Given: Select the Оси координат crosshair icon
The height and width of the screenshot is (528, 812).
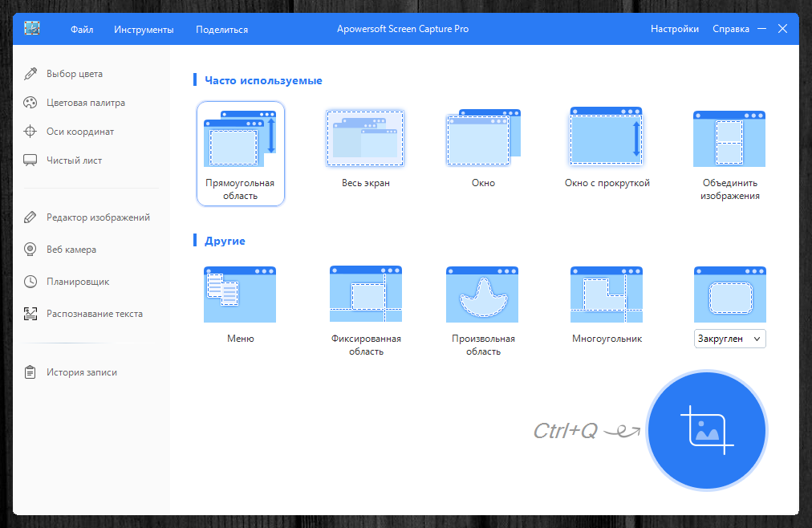Looking at the screenshot, I should (x=30, y=132).
